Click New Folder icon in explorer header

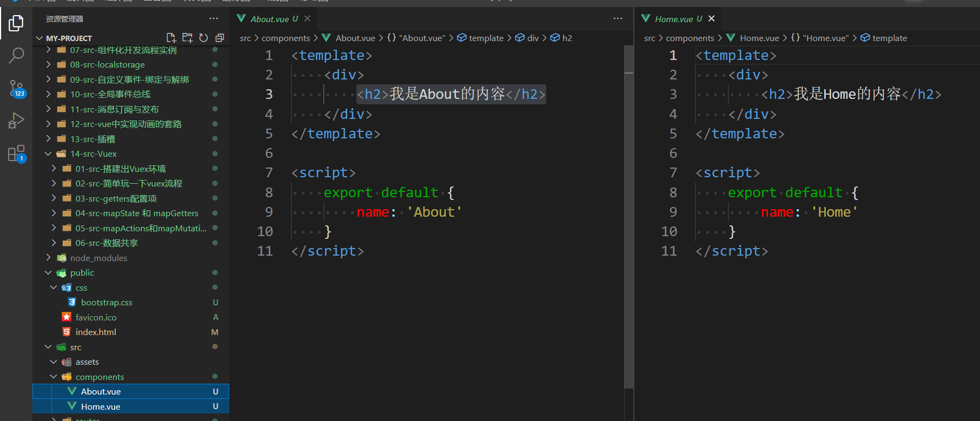188,38
